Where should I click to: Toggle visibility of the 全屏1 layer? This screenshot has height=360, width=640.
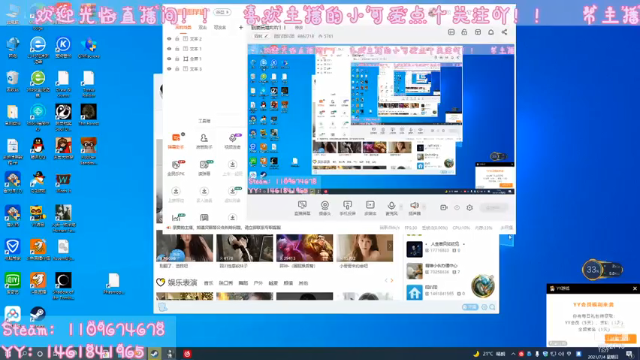tap(169, 59)
